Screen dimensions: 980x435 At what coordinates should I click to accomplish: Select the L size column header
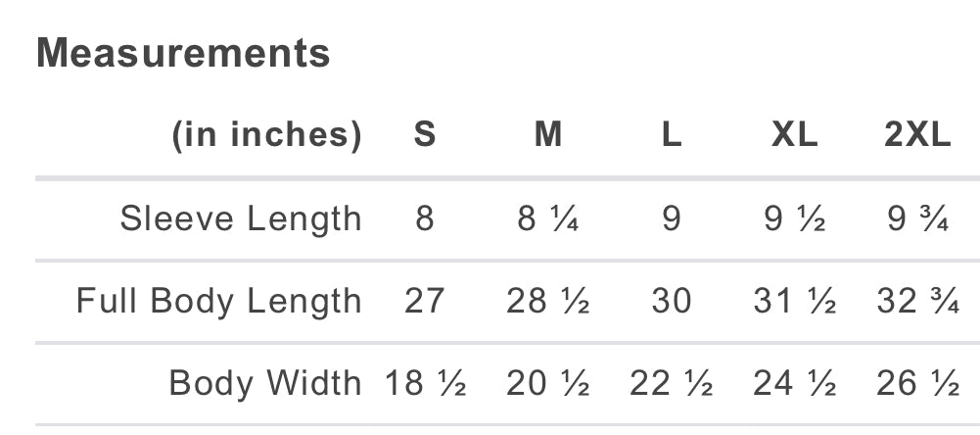point(671,134)
